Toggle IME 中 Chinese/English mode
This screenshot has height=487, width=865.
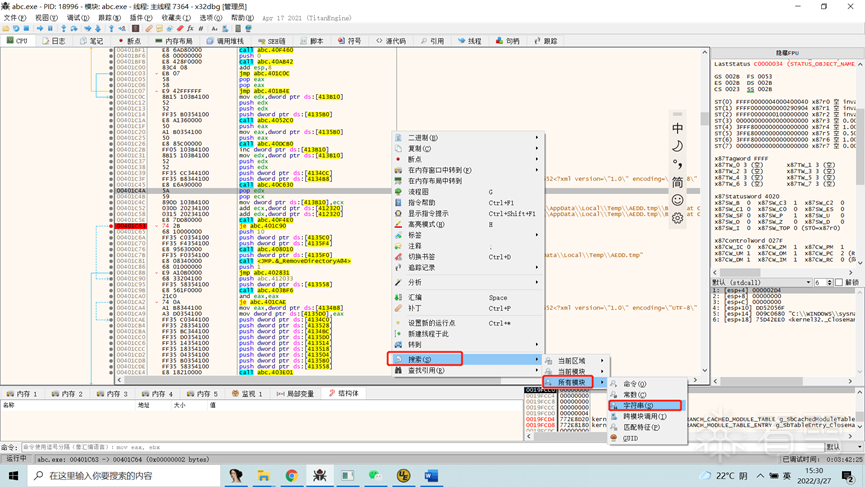click(x=677, y=128)
